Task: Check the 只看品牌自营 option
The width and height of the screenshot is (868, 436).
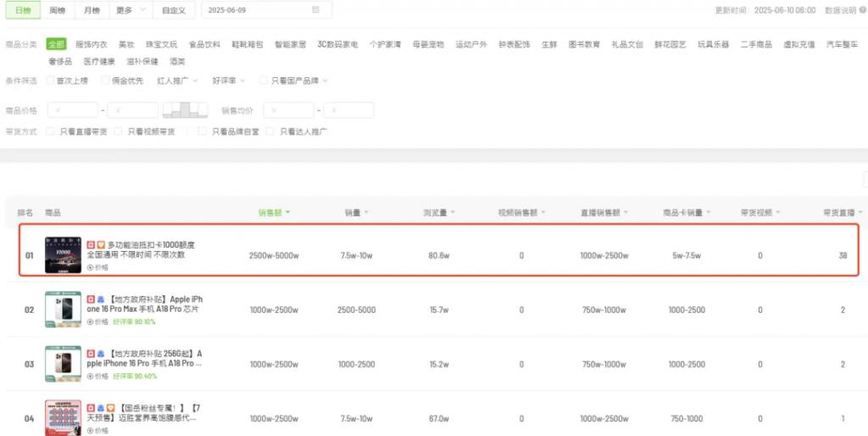Action: (x=202, y=131)
